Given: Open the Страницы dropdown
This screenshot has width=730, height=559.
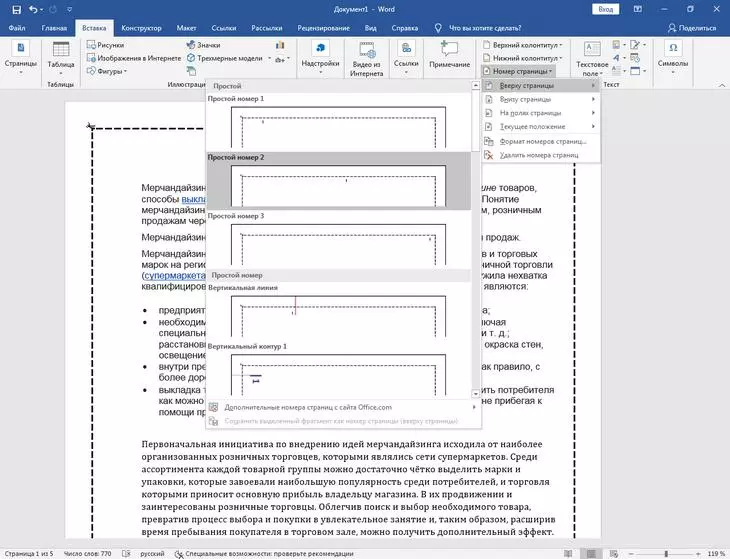Looking at the screenshot, I should click(x=20, y=58).
